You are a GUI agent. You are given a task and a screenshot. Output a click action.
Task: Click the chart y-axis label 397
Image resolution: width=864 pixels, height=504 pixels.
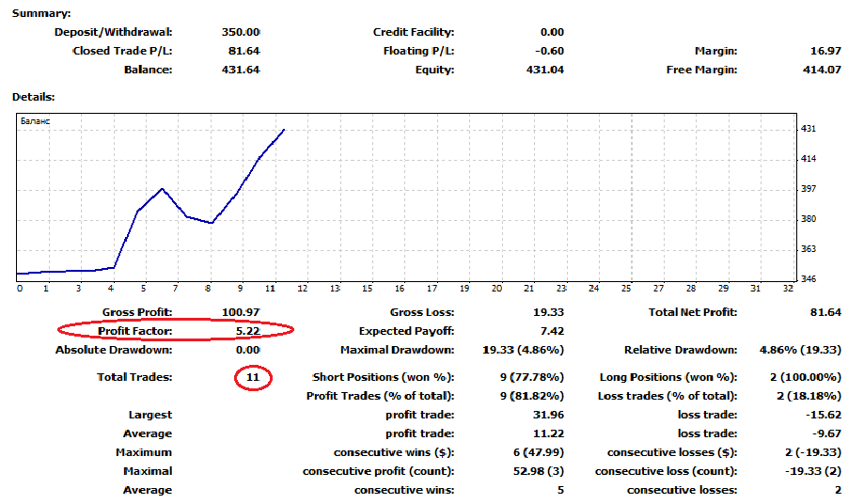pos(809,188)
